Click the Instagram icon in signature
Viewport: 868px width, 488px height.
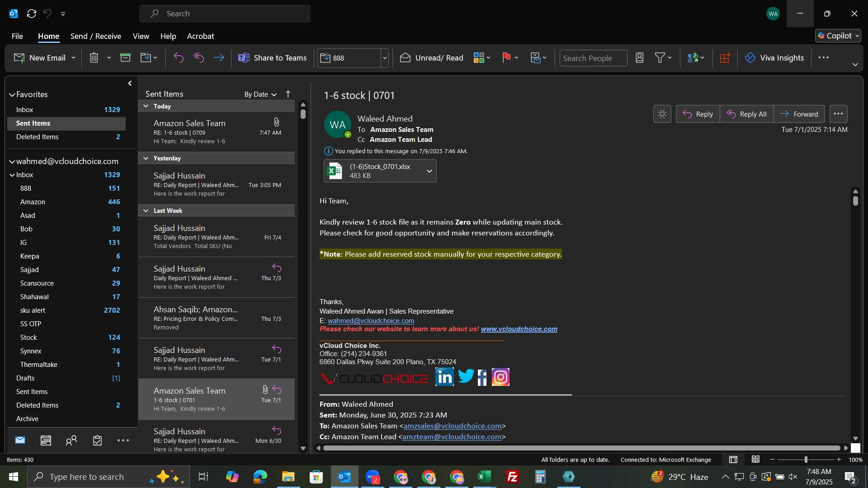(500, 377)
